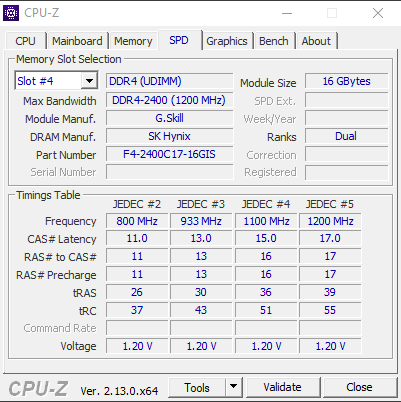The image size is (401, 402).
Task: Select the DDR4-2400 (1200 MHz) bandwidth value
Action: tap(169, 100)
